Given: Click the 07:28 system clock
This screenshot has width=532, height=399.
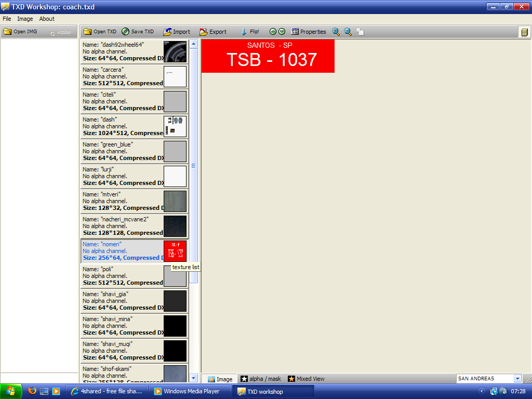Looking at the screenshot, I should pyautogui.click(x=518, y=391).
